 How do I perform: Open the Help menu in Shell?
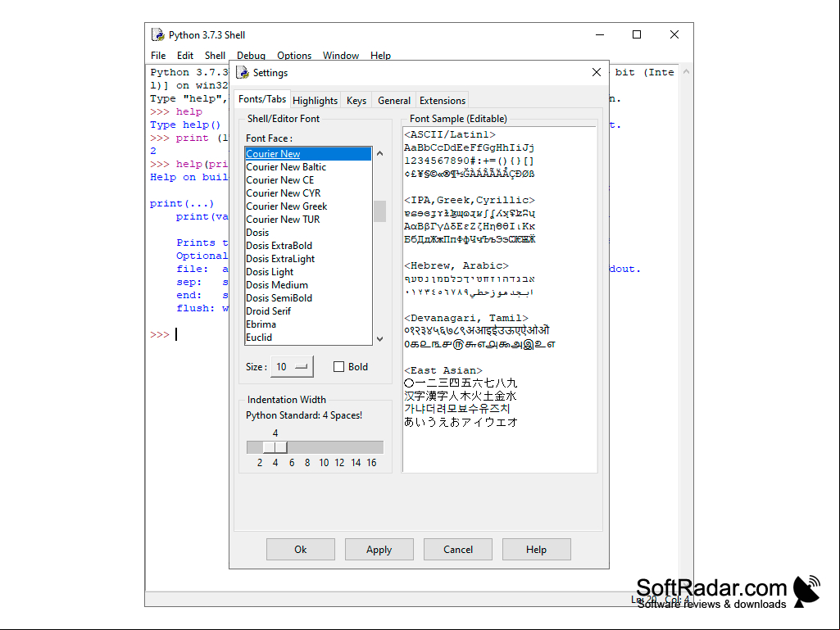(380, 55)
